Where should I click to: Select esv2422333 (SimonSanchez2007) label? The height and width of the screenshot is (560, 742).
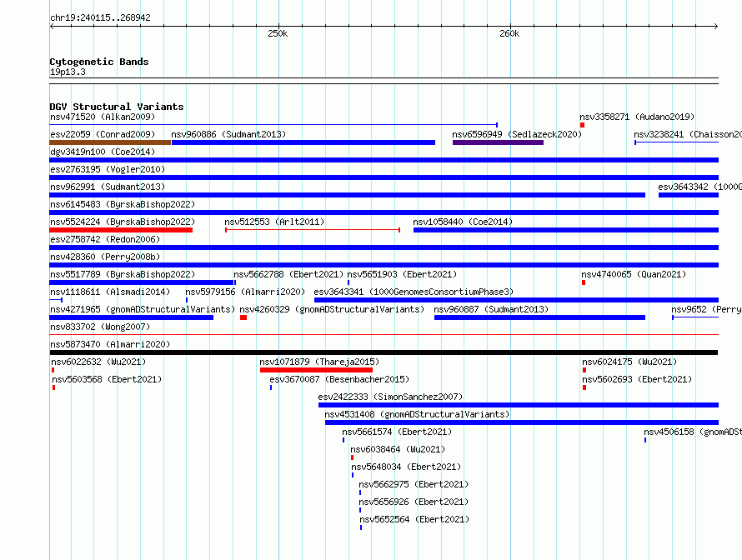click(390, 397)
